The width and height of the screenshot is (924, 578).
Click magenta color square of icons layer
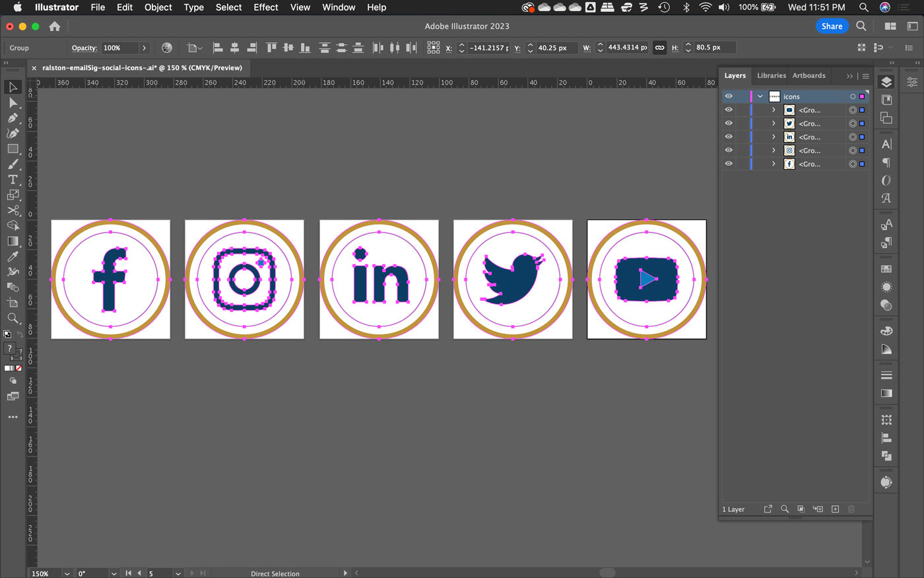(x=862, y=96)
